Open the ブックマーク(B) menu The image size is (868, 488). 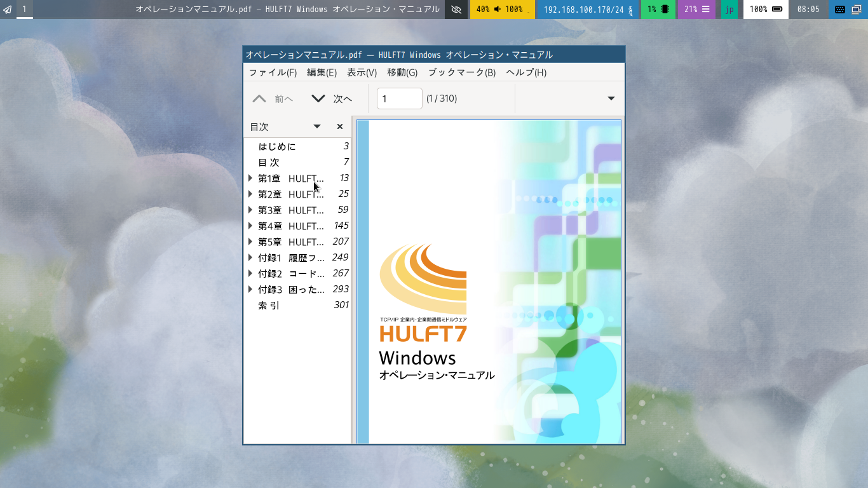462,72
